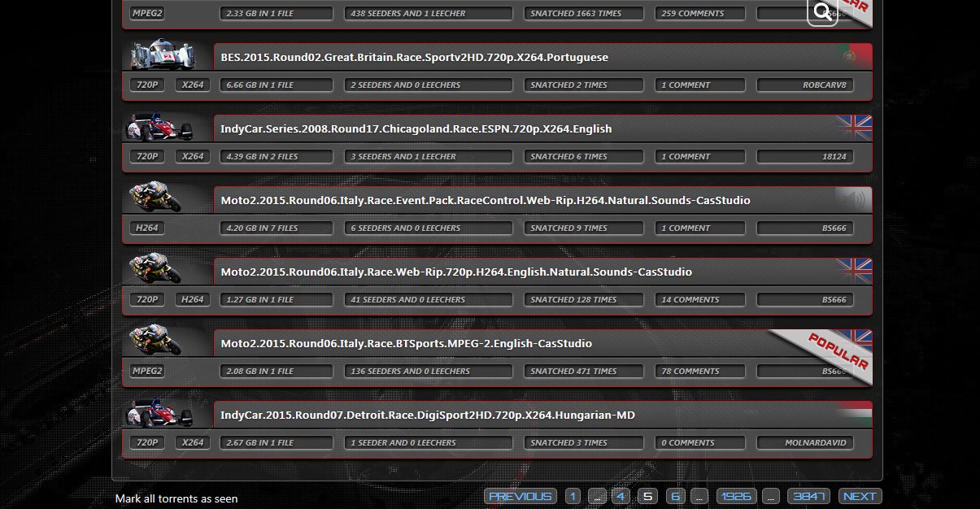Click current page 5 button

point(647,496)
